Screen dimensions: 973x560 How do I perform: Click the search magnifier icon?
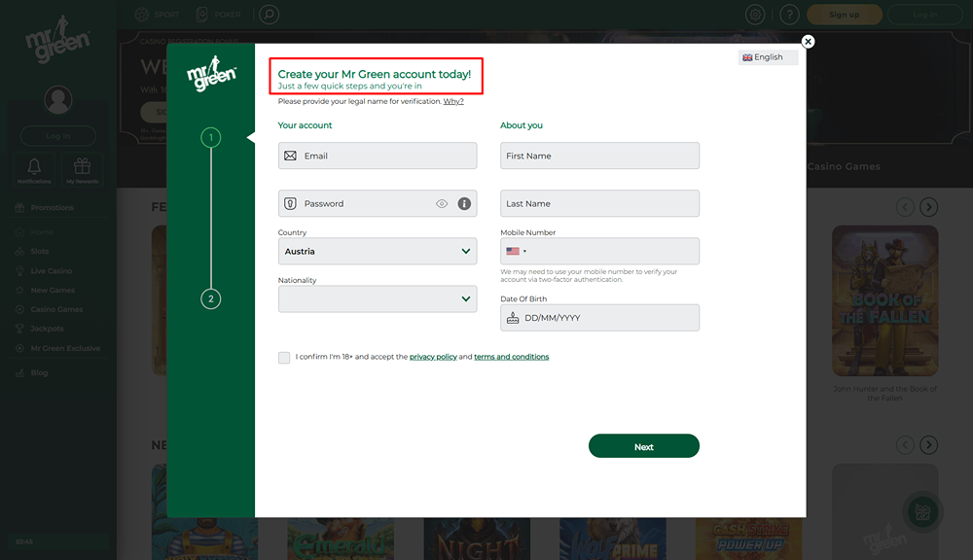click(x=270, y=15)
